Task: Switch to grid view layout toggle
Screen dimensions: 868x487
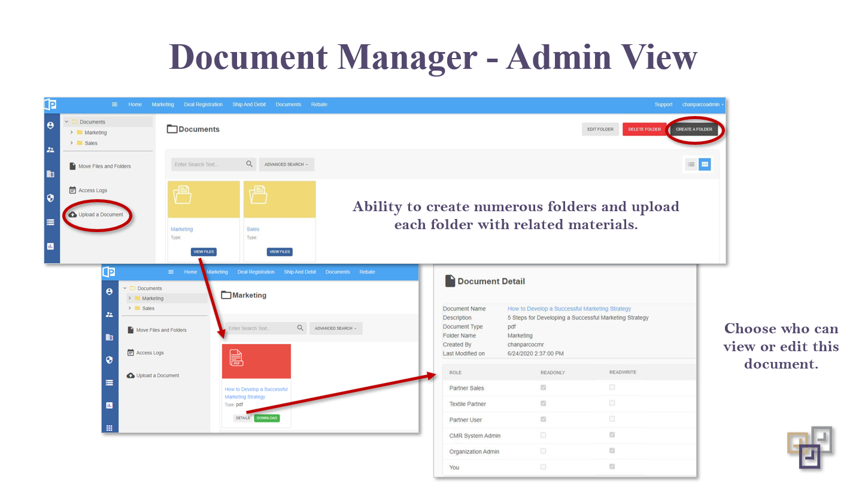Action: click(x=704, y=164)
